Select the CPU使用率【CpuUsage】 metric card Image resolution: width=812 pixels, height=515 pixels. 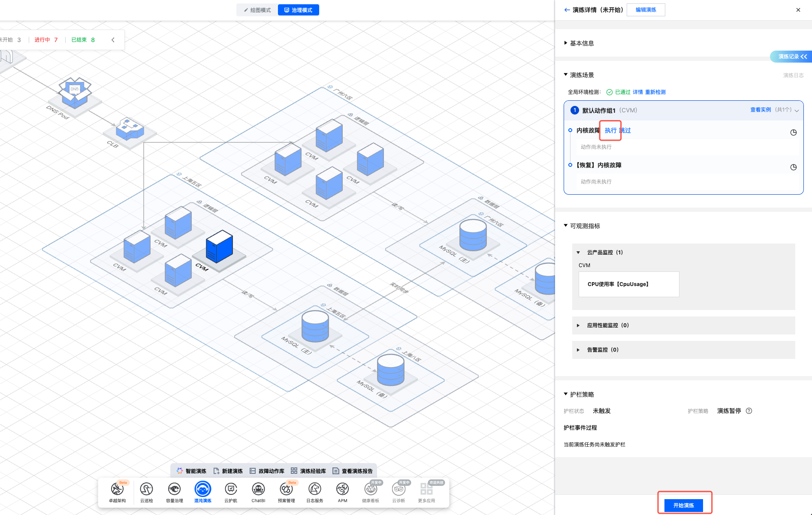click(x=628, y=284)
